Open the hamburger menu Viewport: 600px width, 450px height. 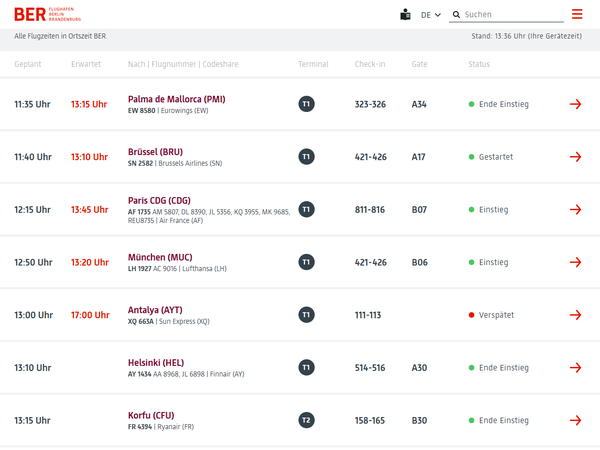[x=577, y=14]
